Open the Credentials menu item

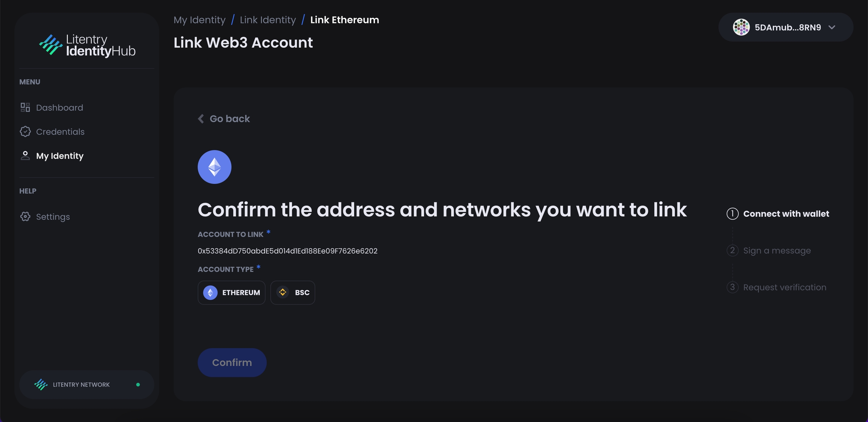click(60, 131)
